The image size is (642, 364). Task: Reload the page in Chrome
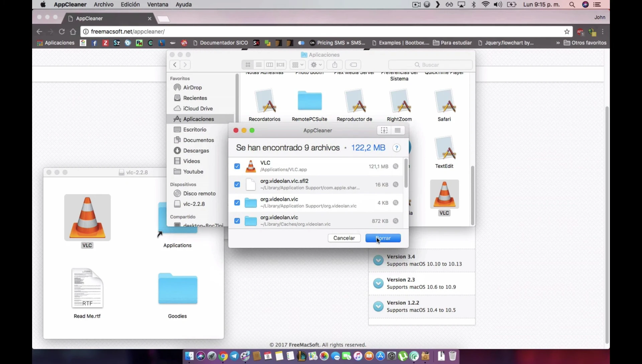pos(62,31)
